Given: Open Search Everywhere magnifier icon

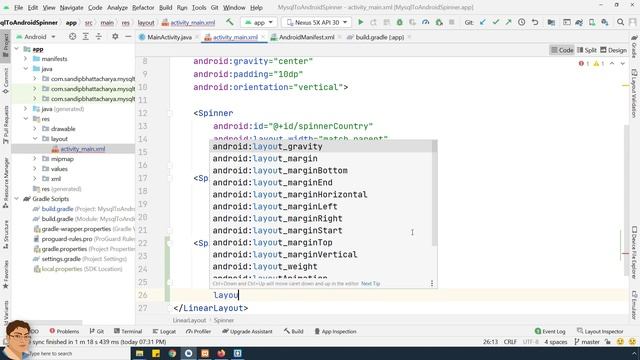Looking at the screenshot, I should pyautogui.click(x=620, y=22).
